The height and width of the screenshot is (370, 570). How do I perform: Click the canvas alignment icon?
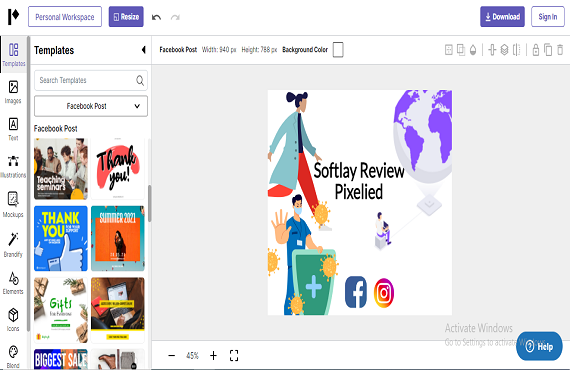pos(449,50)
